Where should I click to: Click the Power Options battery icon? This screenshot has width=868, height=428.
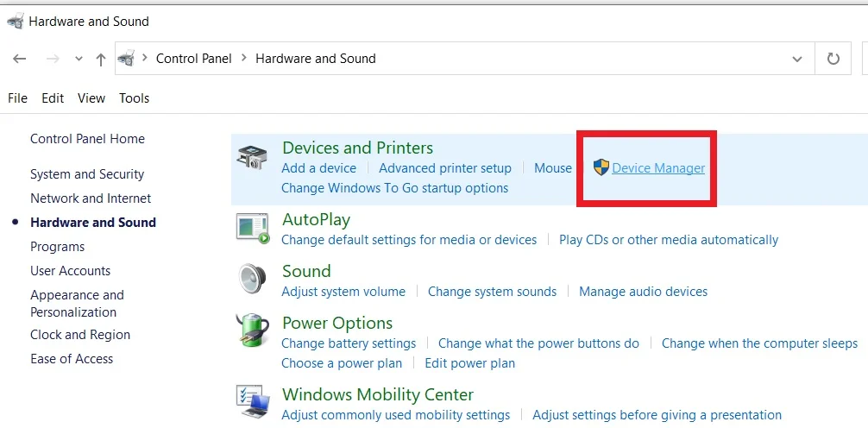click(253, 330)
